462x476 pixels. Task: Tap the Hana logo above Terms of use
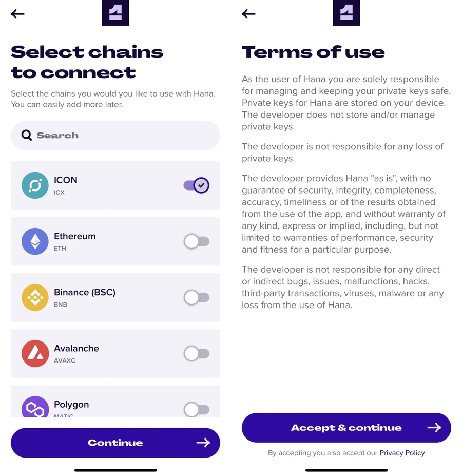coord(346,13)
